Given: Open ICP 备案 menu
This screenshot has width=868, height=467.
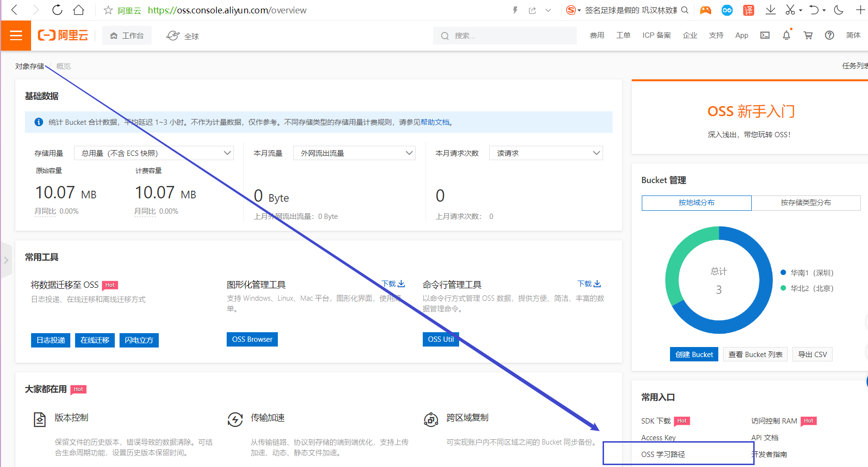Looking at the screenshot, I should click(657, 35).
